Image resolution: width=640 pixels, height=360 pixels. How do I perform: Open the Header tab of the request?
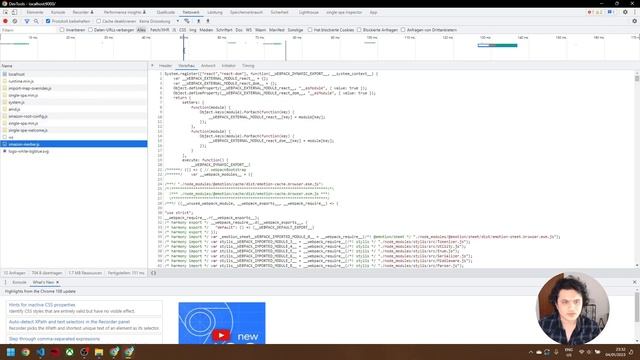tap(165, 65)
